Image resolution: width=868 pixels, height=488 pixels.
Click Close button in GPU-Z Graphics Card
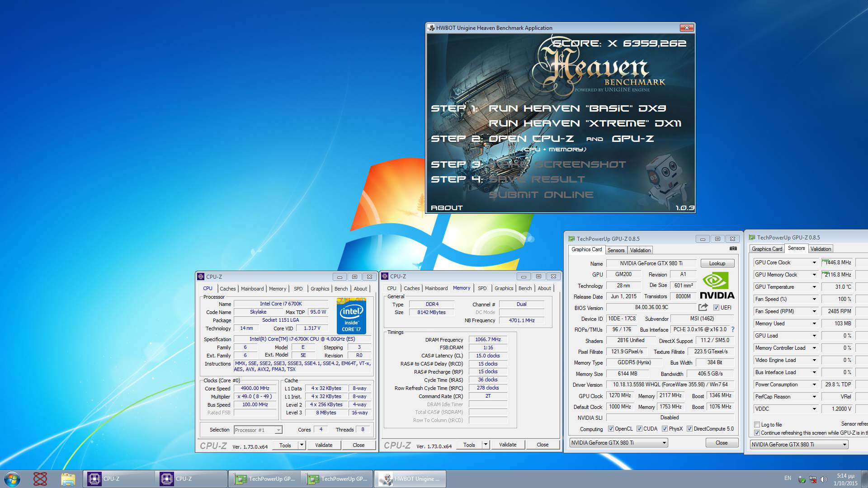(x=722, y=443)
